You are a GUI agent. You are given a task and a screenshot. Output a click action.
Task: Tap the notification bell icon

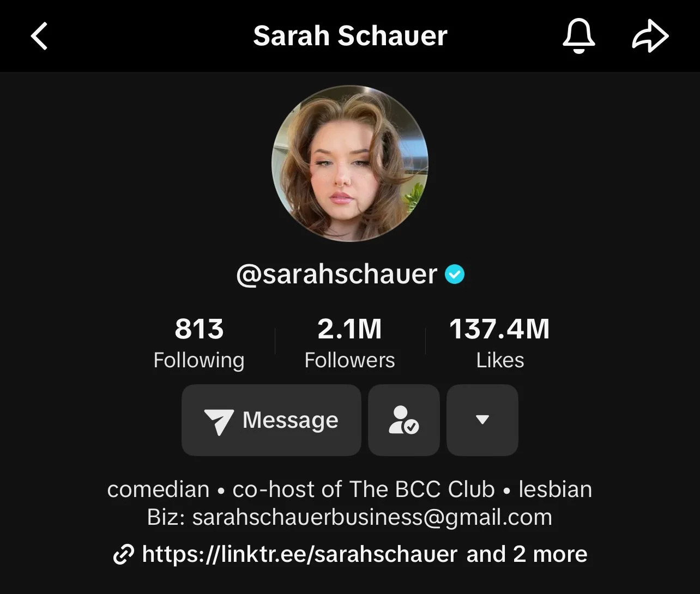pyautogui.click(x=578, y=36)
